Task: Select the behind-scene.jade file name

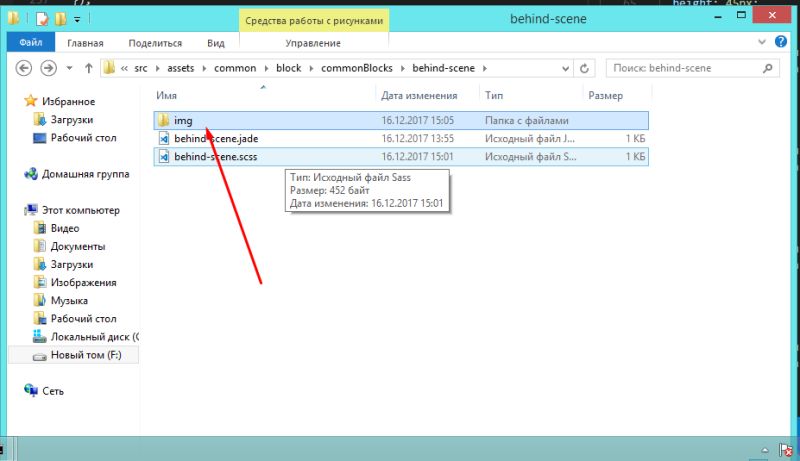Action: tap(216, 139)
